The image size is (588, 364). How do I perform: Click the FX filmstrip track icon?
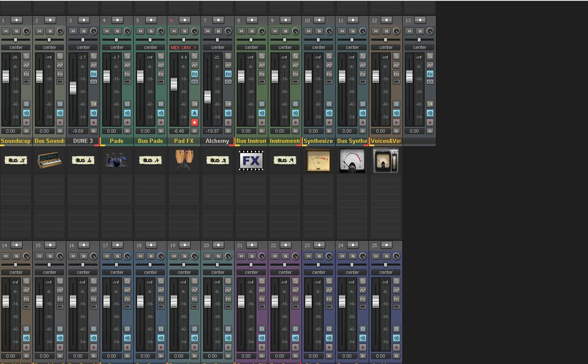(x=251, y=160)
